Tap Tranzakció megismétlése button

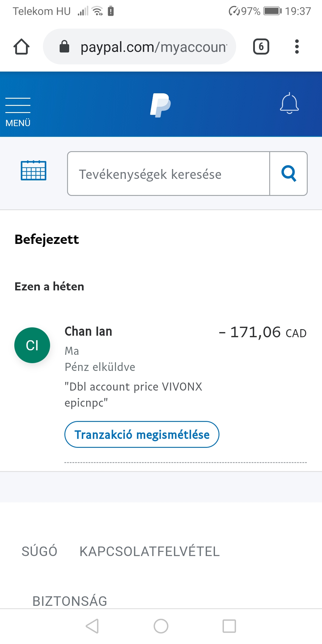coord(142,434)
